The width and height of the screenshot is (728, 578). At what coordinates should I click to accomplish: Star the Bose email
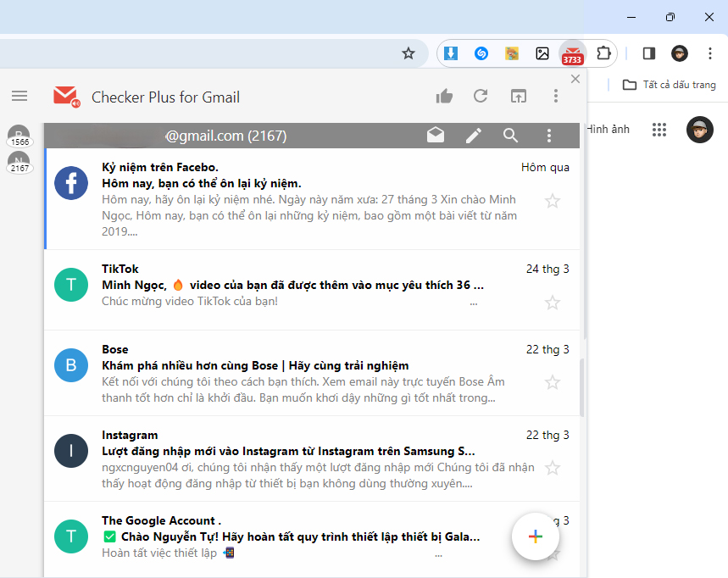tap(553, 382)
